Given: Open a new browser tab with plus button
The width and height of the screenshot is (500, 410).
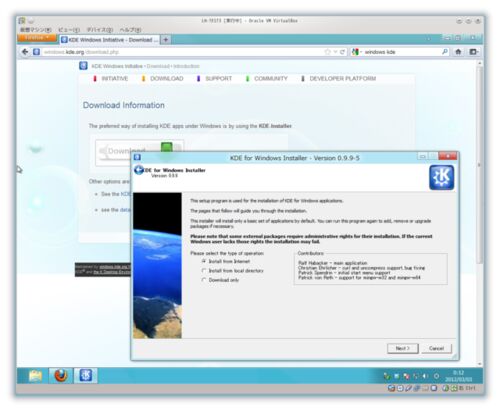Looking at the screenshot, I should pyautogui.click(x=165, y=40).
